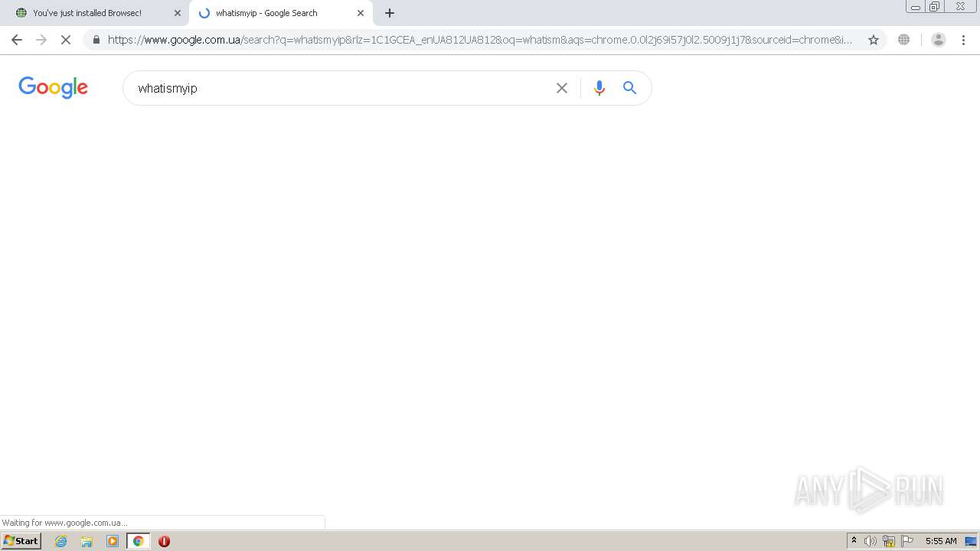
Task: Open the red Opera taskbar icon
Action: point(164,541)
